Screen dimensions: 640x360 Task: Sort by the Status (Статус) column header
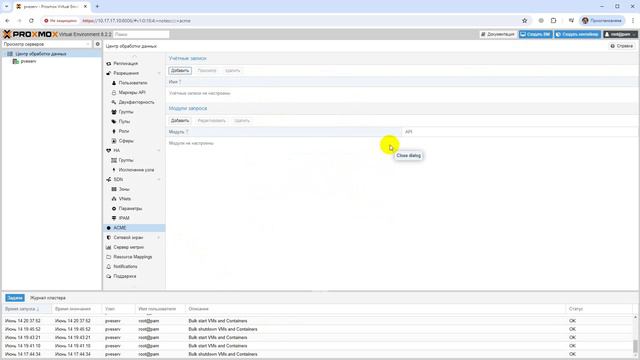(599, 309)
